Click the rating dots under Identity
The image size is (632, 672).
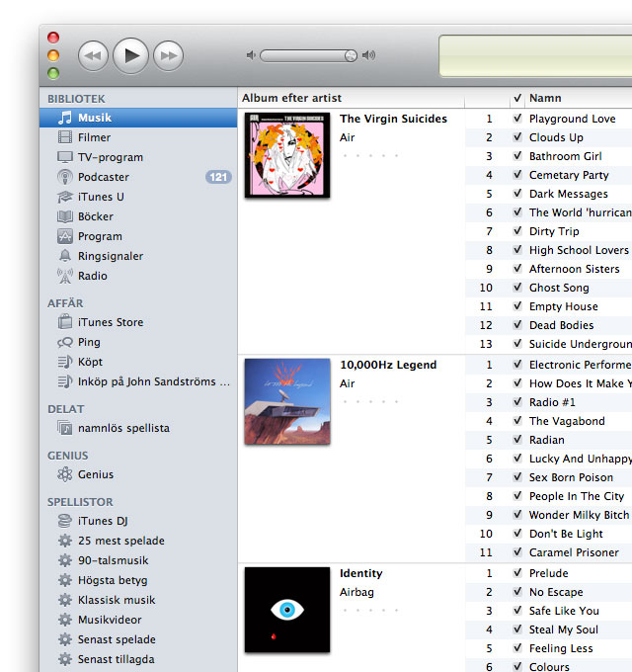click(371, 610)
